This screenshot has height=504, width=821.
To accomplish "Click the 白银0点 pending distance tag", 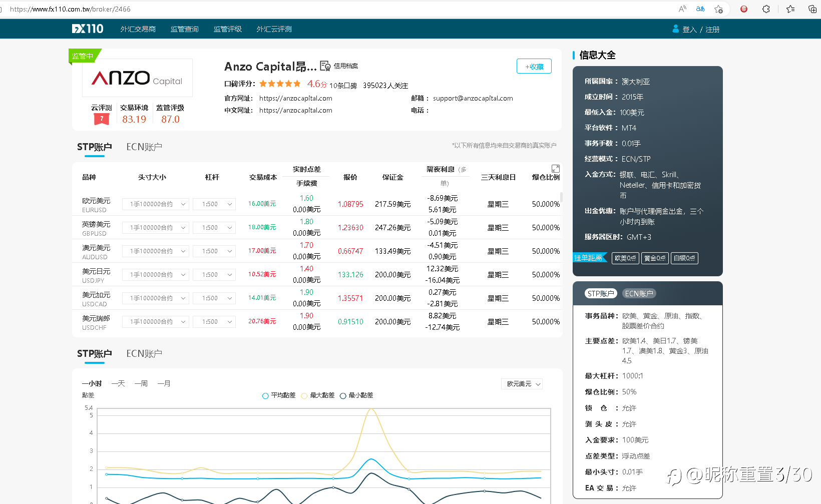I will [x=684, y=258].
